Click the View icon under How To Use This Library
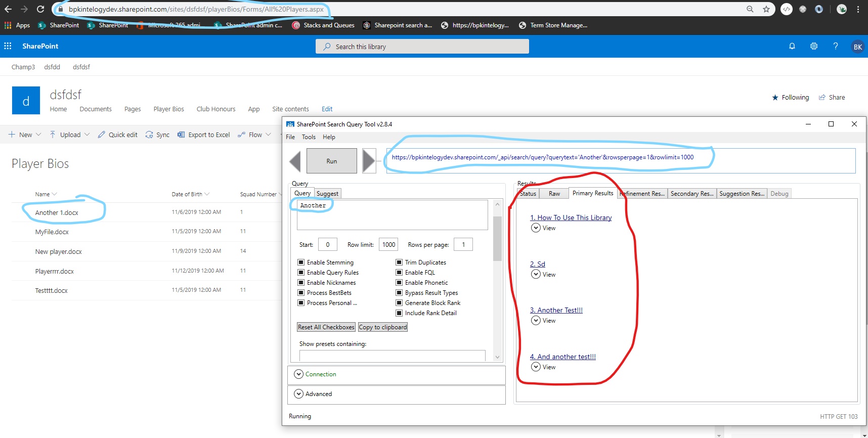 point(536,228)
